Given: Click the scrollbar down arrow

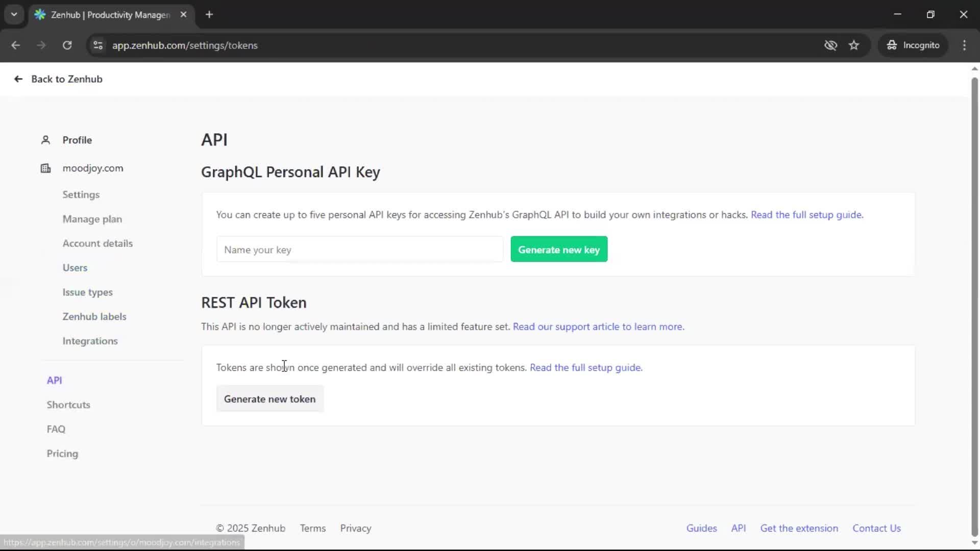Looking at the screenshot, I should 974,543.
